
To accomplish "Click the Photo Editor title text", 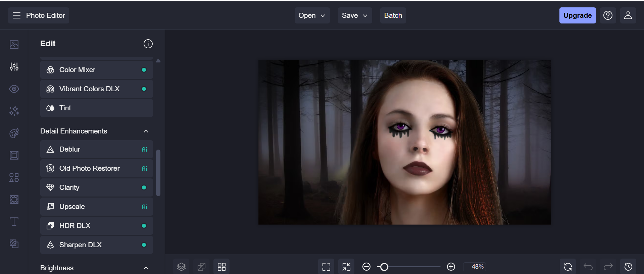I will click(45, 15).
